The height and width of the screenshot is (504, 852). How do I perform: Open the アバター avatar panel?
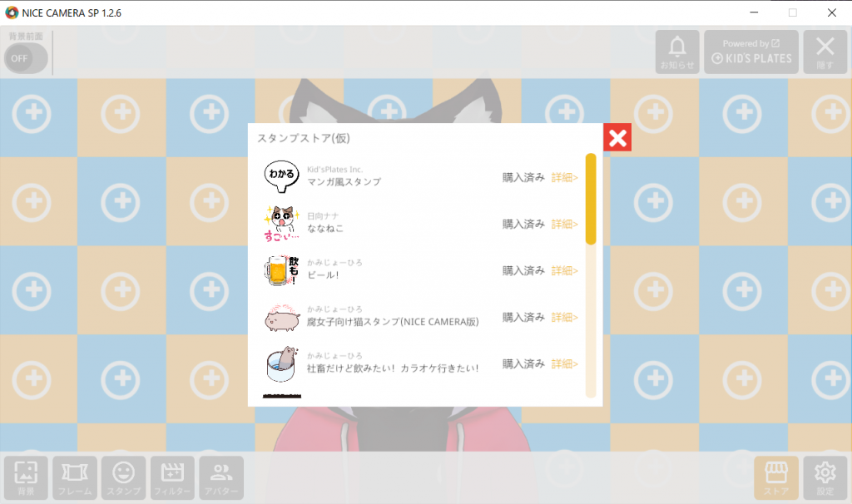(221, 478)
